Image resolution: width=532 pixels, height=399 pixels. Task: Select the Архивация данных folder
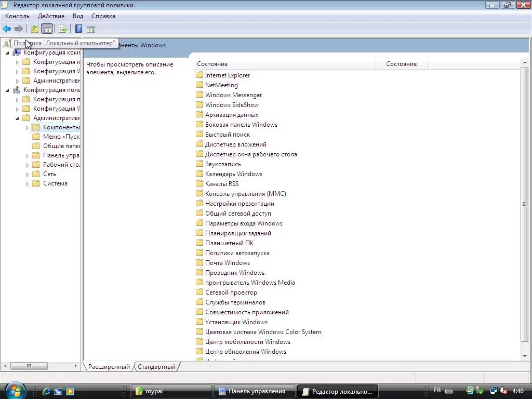tap(228, 115)
